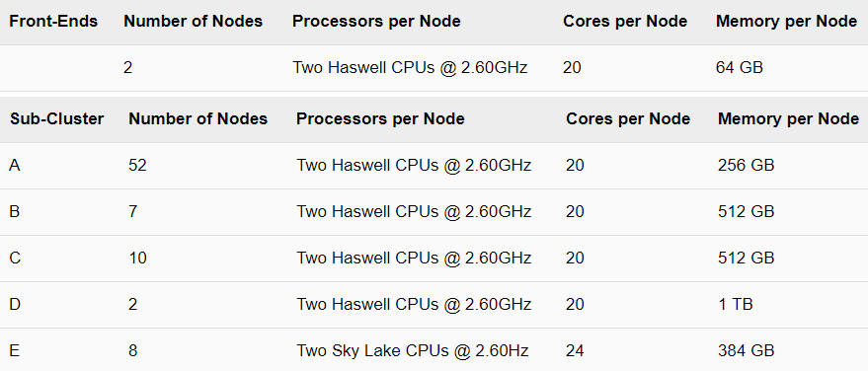The image size is (868, 371).
Task: Select the 64 GB front-end memory cell
Action: 739,67
